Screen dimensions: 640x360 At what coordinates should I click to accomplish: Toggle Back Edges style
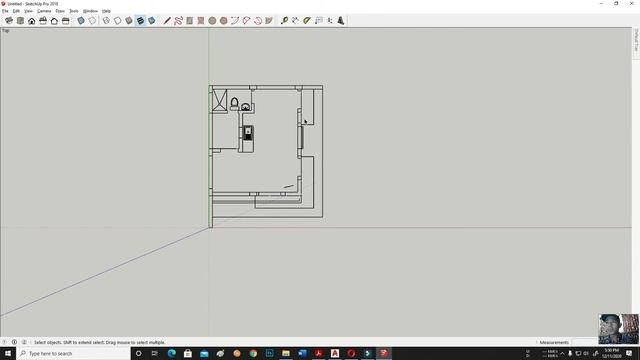[x=92, y=20]
